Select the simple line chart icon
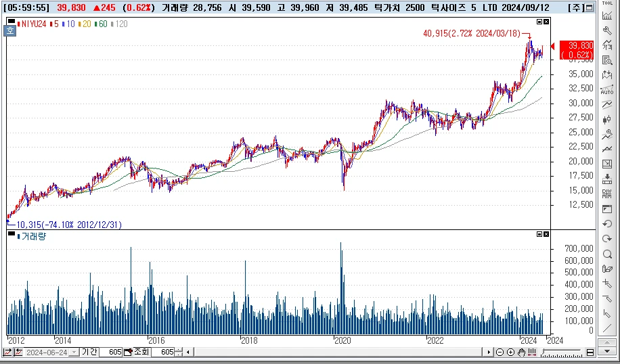This screenshot has height=364, width=620. click(x=607, y=149)
